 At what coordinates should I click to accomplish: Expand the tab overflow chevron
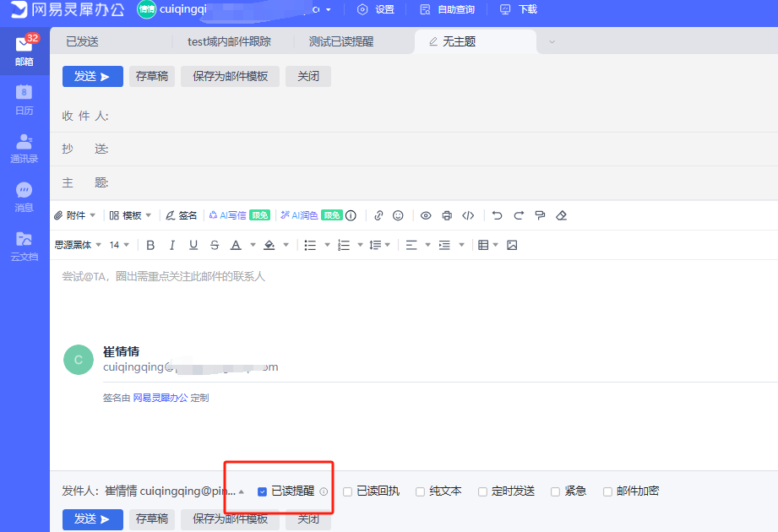tap(552, 41)
